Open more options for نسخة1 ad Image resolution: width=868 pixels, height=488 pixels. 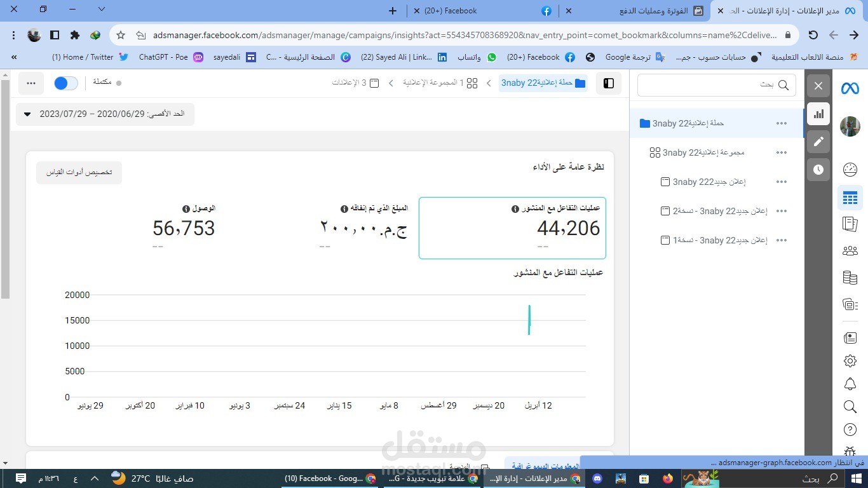click(782, 240)
